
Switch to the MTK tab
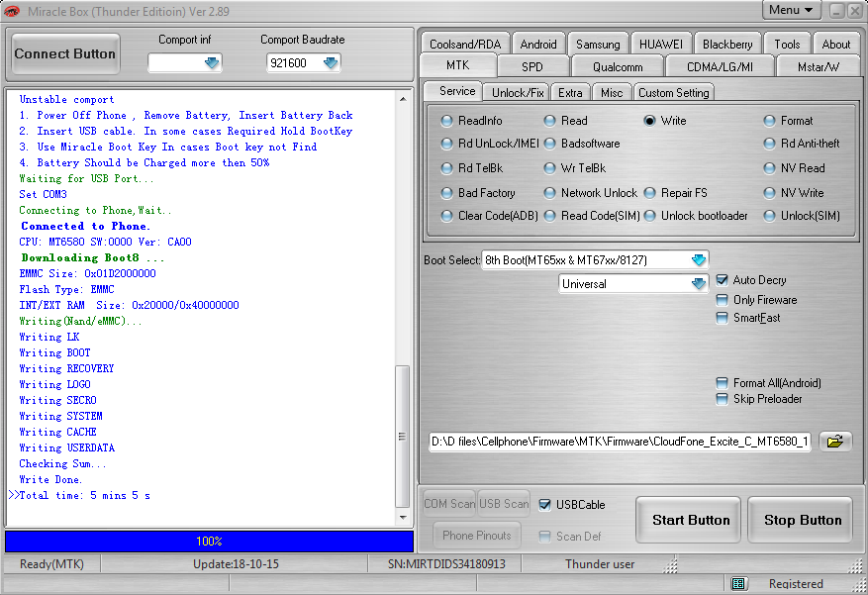coord(458,65)
